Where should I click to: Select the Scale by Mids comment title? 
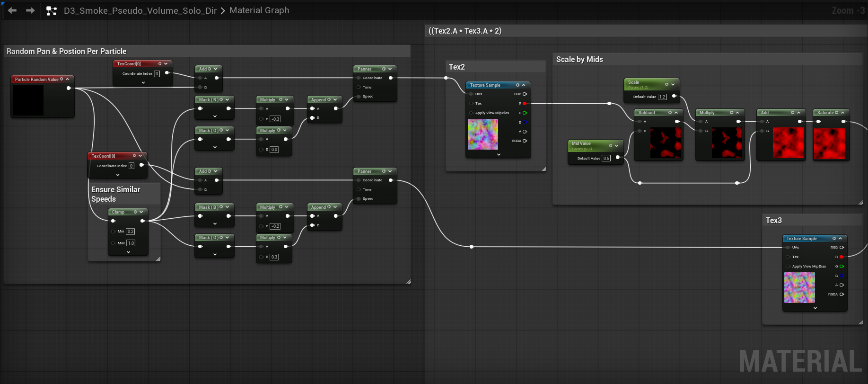pyautogui.click(x=579, y=59)
